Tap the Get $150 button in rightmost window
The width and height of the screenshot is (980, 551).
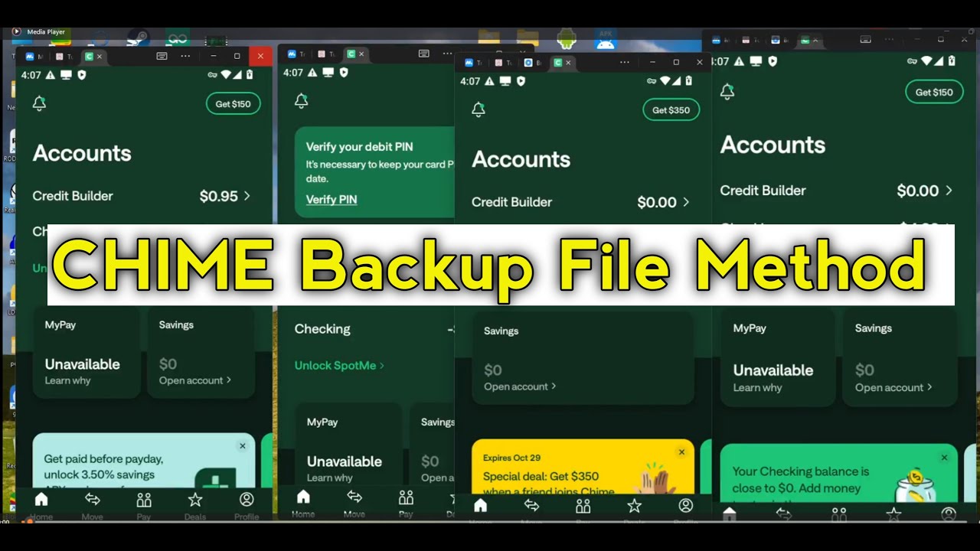point(934,92)
